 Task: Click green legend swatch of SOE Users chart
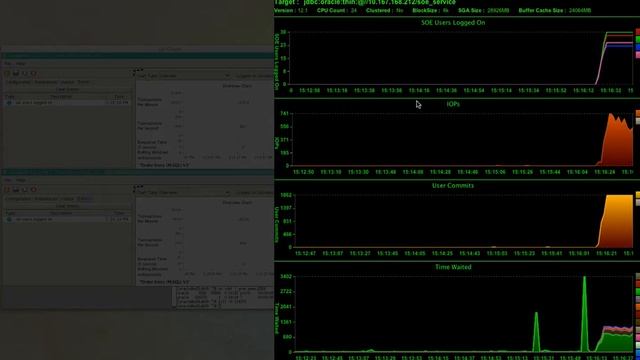click(x=638, y=39)
